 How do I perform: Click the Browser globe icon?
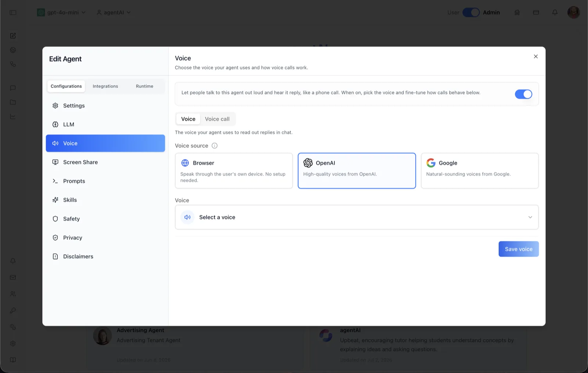click(x=185, y=163)
